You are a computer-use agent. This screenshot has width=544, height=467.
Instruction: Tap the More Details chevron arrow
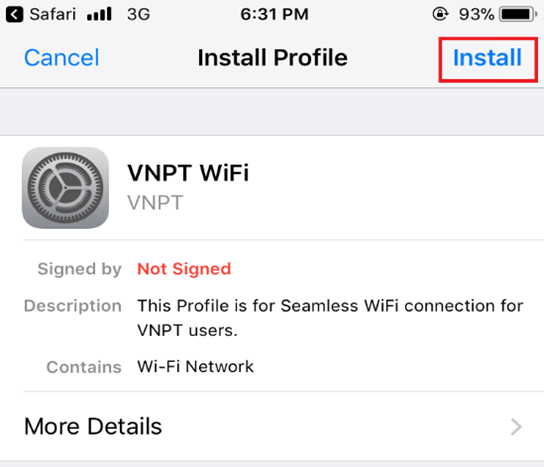(516, 427)
